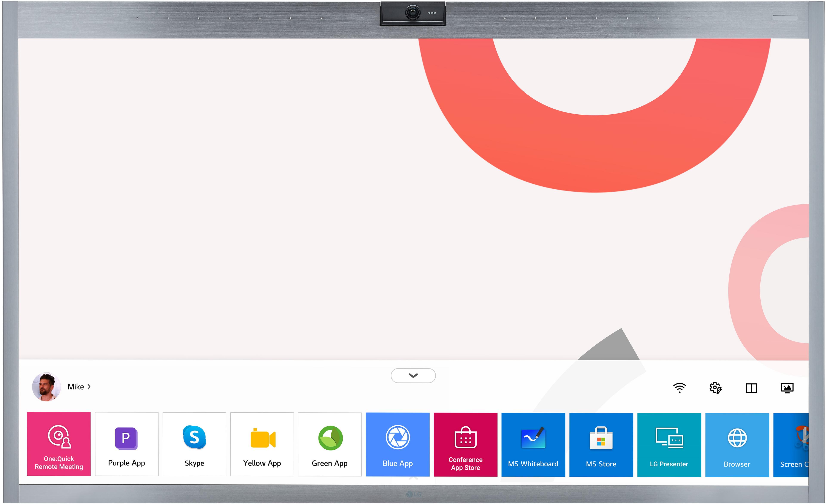Expand Mike's profile options via the arrow
Screen dimensions: 826x504
click(89, 387)
